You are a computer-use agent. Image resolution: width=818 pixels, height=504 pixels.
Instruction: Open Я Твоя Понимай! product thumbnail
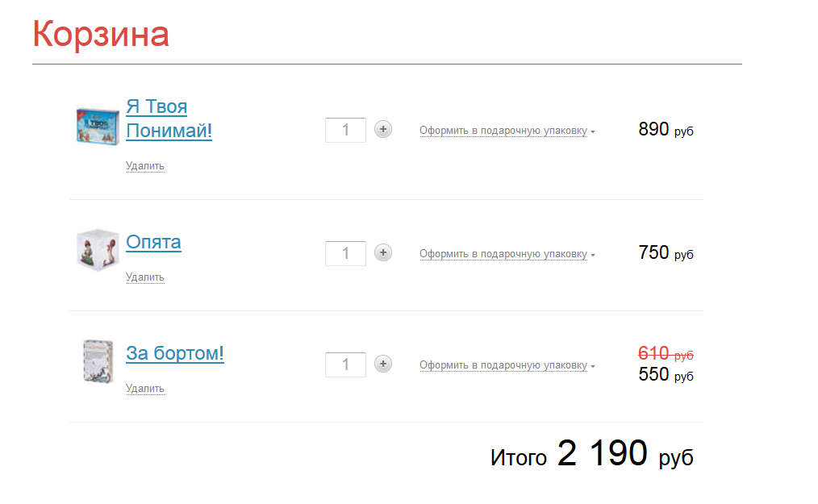[x=97, y=125]
